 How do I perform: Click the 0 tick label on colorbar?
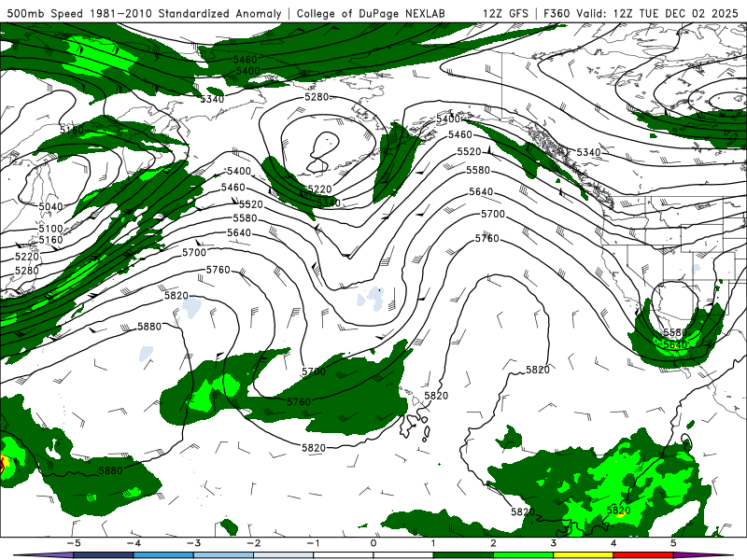[373, 543]
